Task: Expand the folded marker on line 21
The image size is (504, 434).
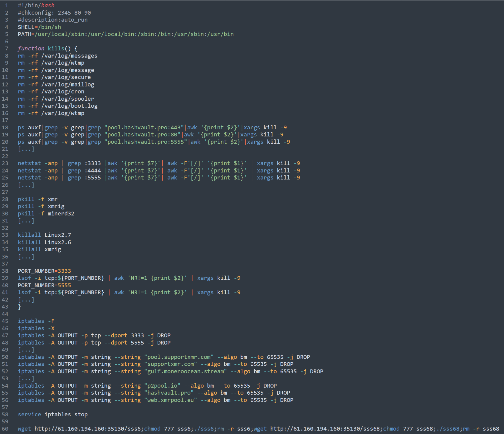Action: (x=26, y=149)
